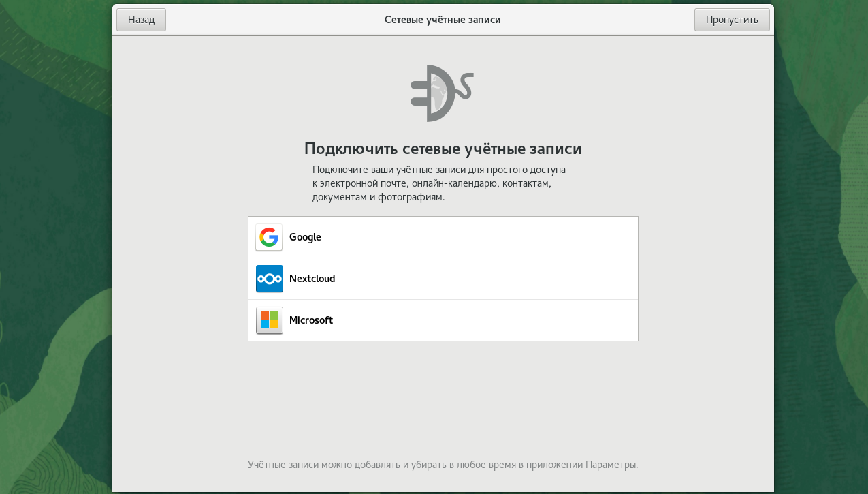
Task: Click the Пропустить button
Action: tap(732, 20)
